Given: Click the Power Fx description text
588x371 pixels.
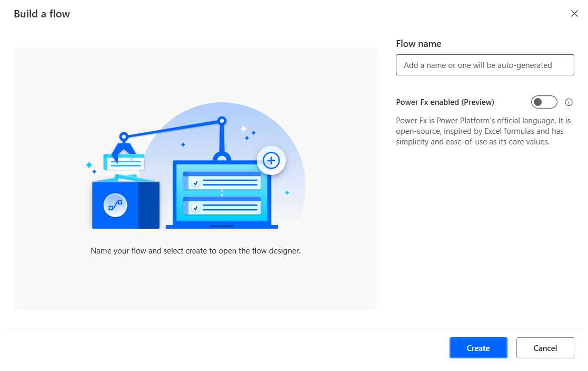Looking at the screenshot, I should [483, 131].
